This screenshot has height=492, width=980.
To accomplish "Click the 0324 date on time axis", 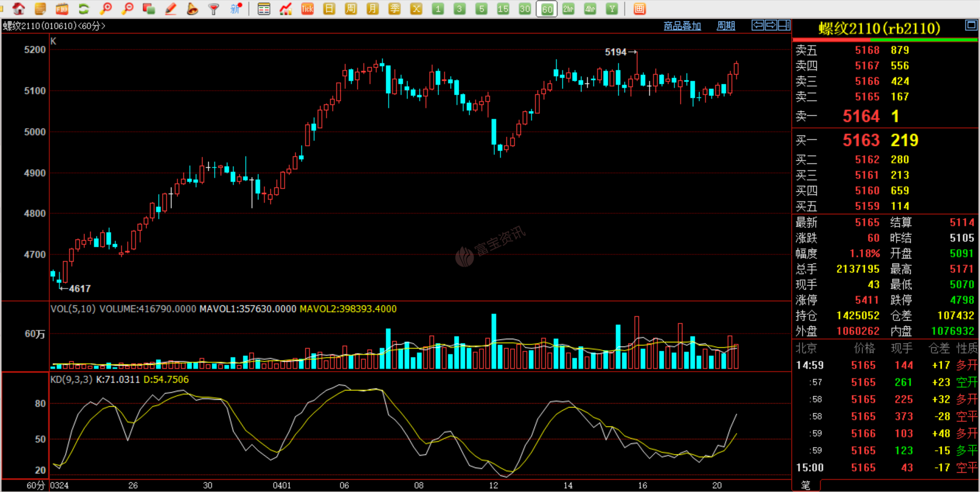I will pos(59,485).
